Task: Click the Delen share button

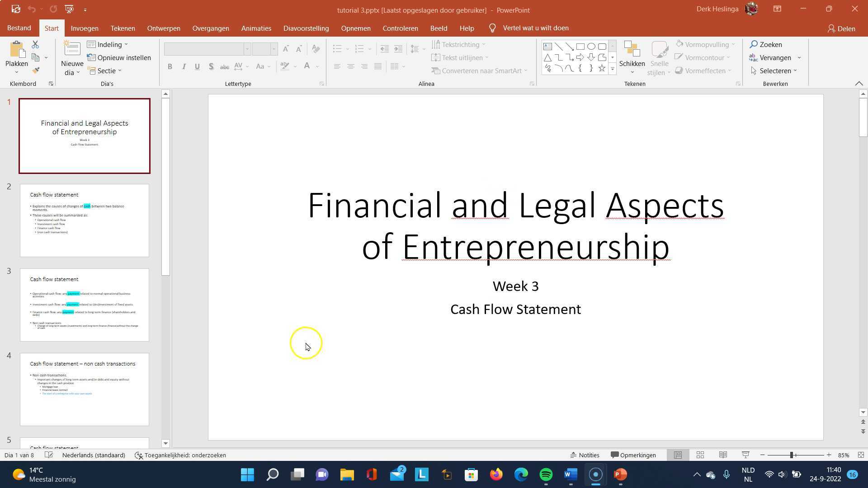Action: 841,28
